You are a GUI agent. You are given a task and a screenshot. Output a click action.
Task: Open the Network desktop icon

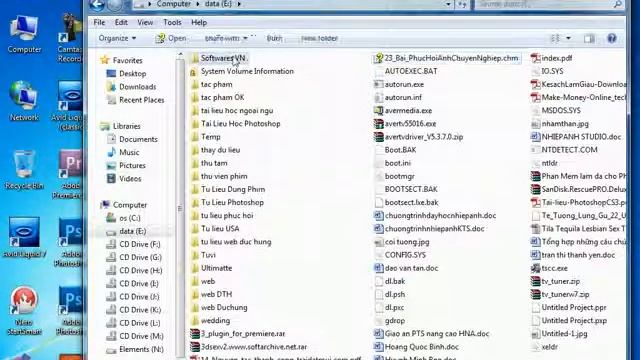pyautogui.click(x=24, y=102)
